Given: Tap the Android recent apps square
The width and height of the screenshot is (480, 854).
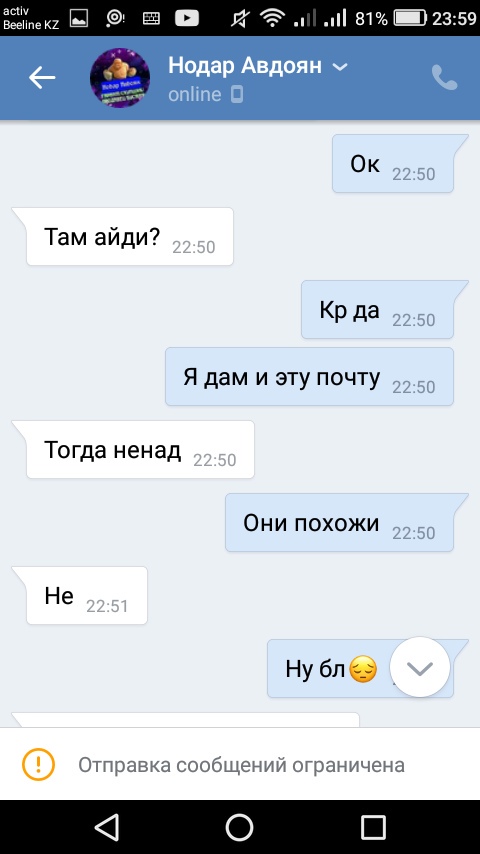Looking at the screenshot, I should (374, 827).
